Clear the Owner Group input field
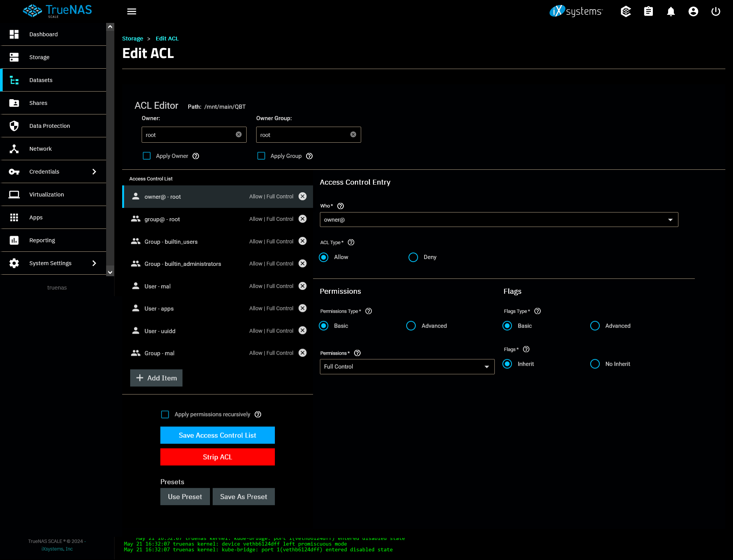733x560 pixels. pyautogui.click(x=352, y=134)
